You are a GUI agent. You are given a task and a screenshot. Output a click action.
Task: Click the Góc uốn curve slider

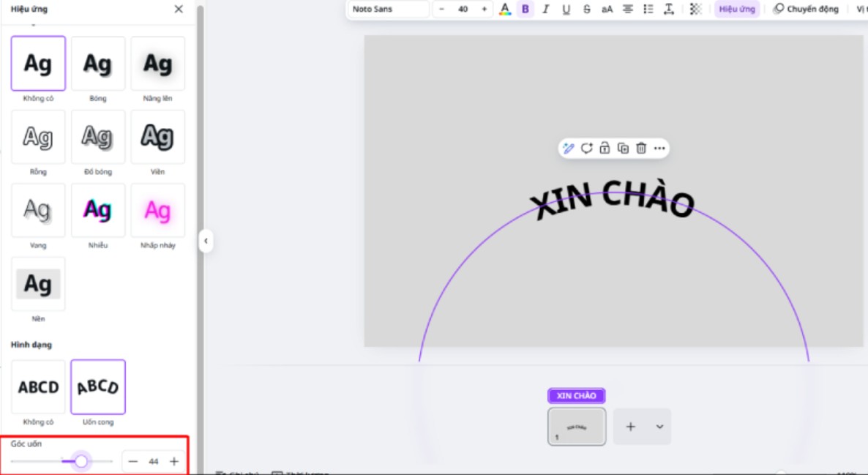pyautogui.click(x=81, y=461)
